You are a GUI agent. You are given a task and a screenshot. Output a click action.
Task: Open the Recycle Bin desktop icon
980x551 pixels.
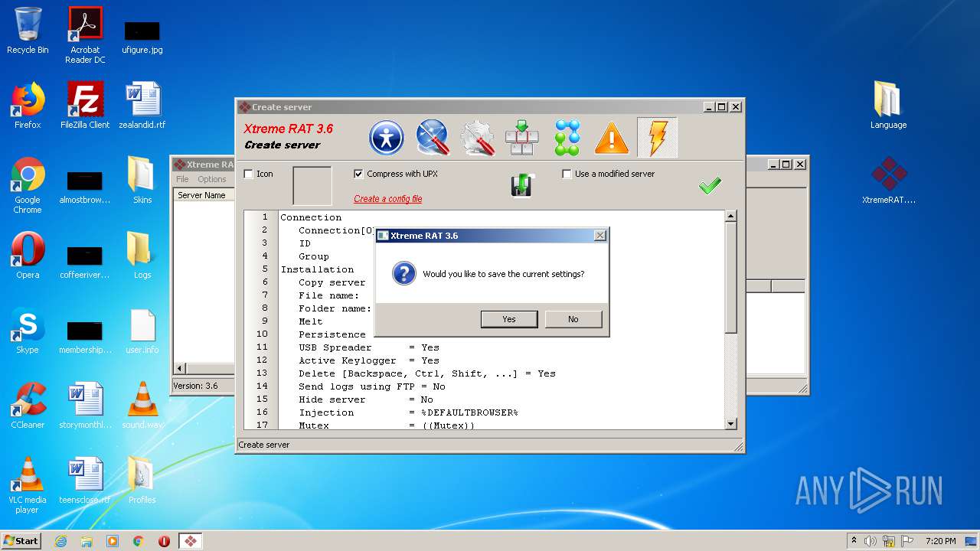[28, 31]
